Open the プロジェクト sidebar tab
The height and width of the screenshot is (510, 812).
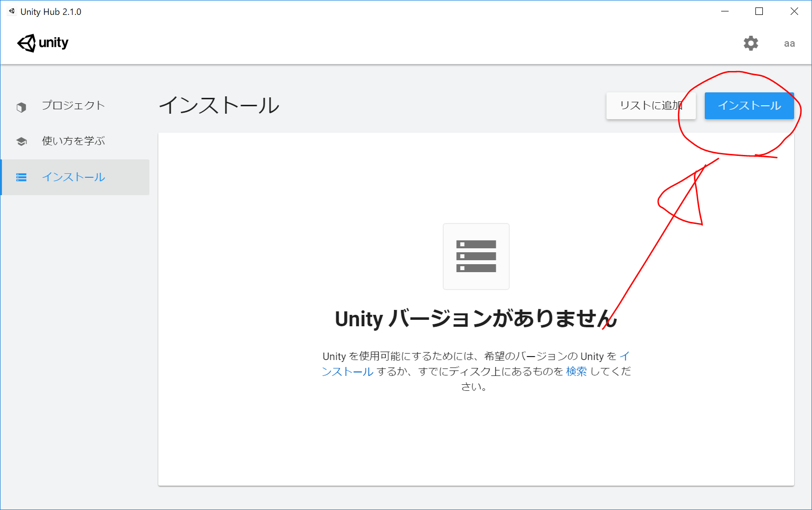pos(75,106)
